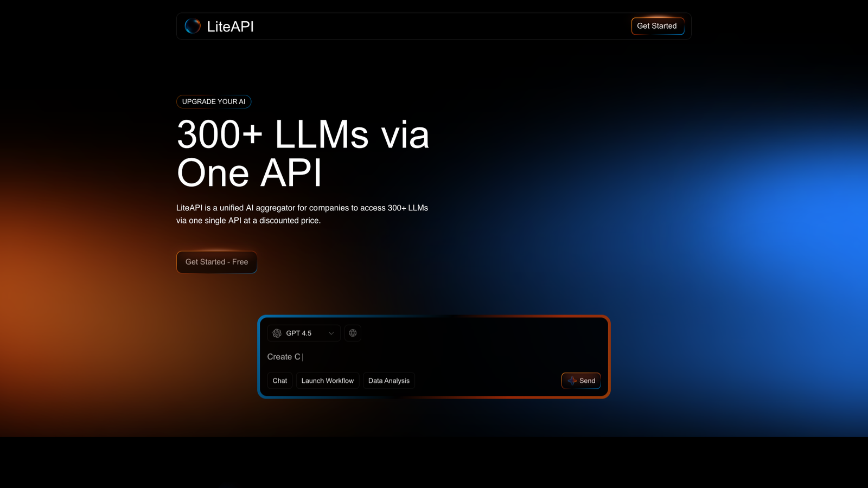Click the 300+ LLMs via One API headline

pos(303,154)
